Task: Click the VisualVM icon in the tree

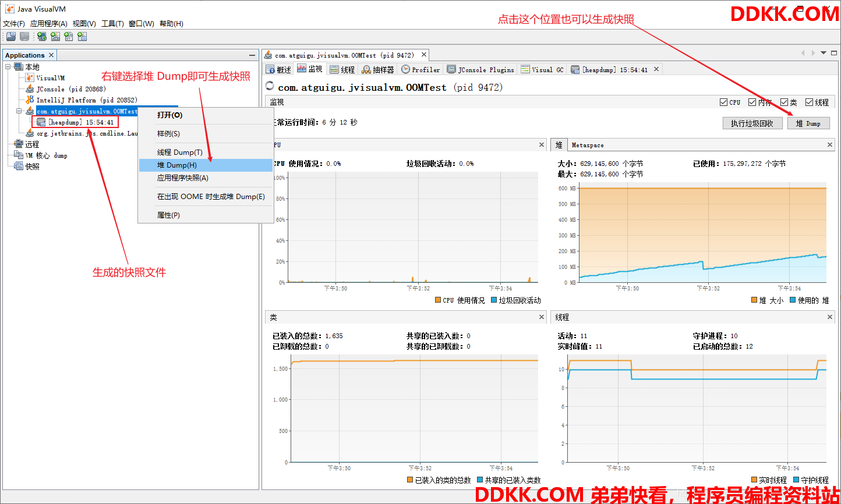Action: [x=30, y=77]
